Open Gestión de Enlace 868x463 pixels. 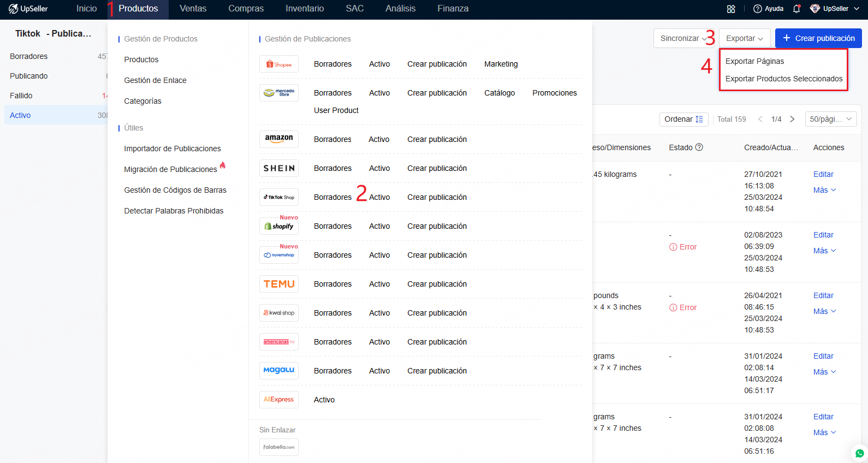tap(155, 80)
